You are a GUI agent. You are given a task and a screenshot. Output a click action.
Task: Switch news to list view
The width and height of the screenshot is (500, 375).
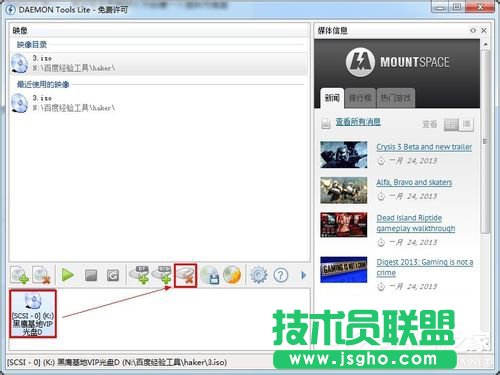[x=466, y=125]
